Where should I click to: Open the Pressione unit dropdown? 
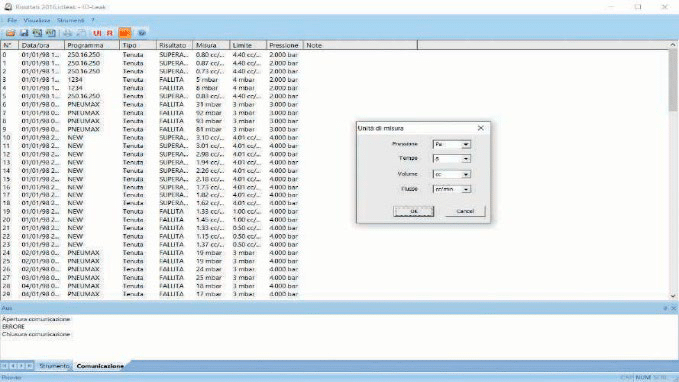(x=466, y=144)
